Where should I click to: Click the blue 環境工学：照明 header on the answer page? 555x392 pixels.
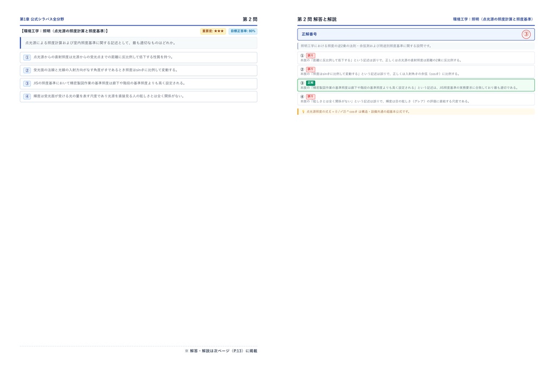[x=494, y=19]
